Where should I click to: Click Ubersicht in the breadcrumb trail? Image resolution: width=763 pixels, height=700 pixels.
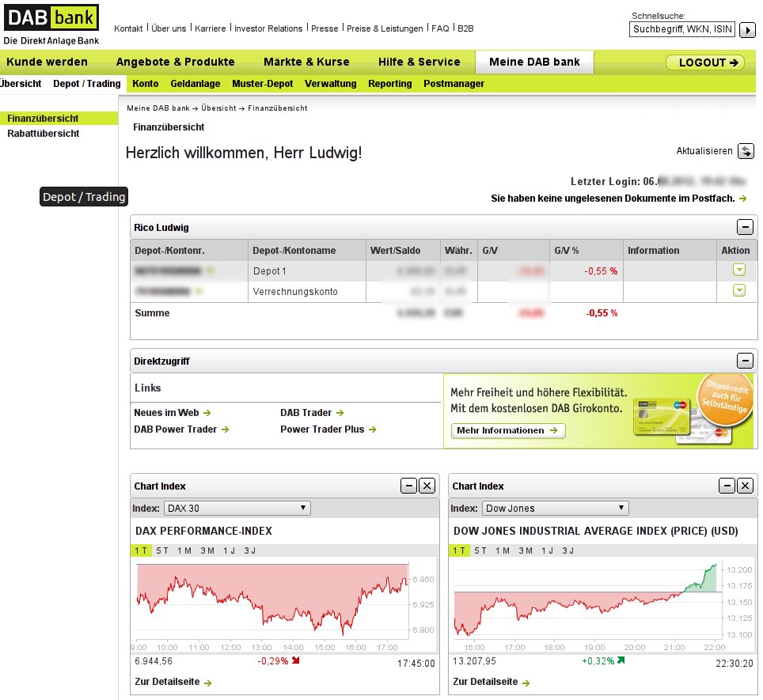click(x=218, y=108)
